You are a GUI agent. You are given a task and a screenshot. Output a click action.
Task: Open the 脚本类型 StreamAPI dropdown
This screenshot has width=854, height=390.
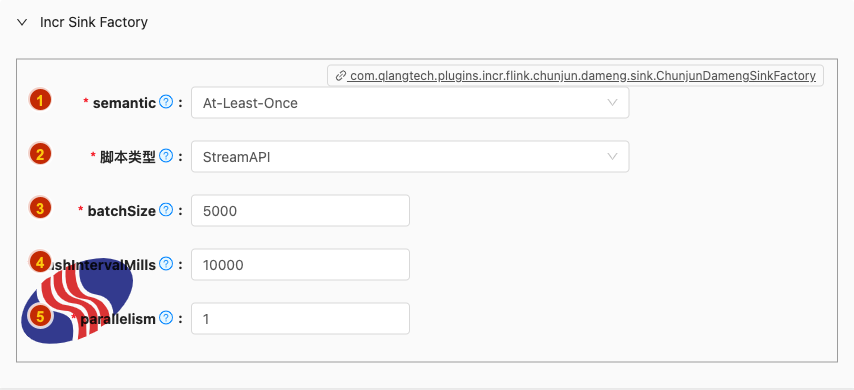coord(410,157)
